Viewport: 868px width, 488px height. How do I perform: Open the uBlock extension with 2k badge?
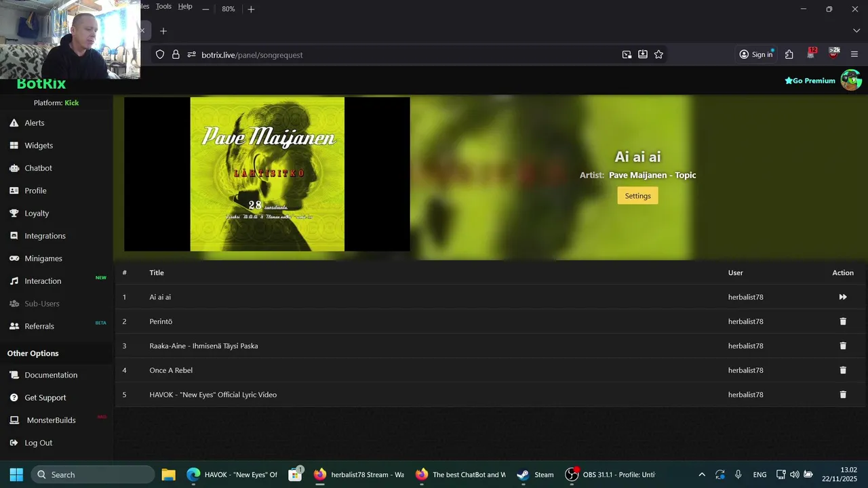click(834, 54)
